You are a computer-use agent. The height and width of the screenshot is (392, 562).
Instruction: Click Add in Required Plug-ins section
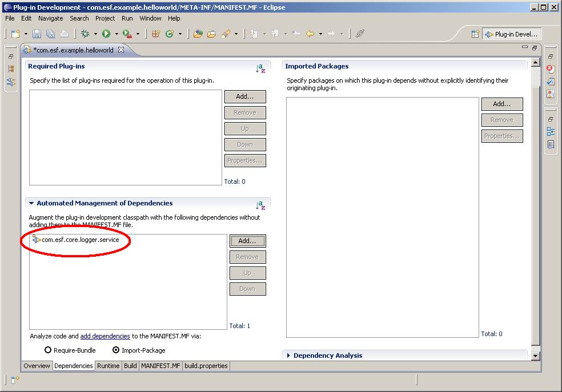pos(245,96)
